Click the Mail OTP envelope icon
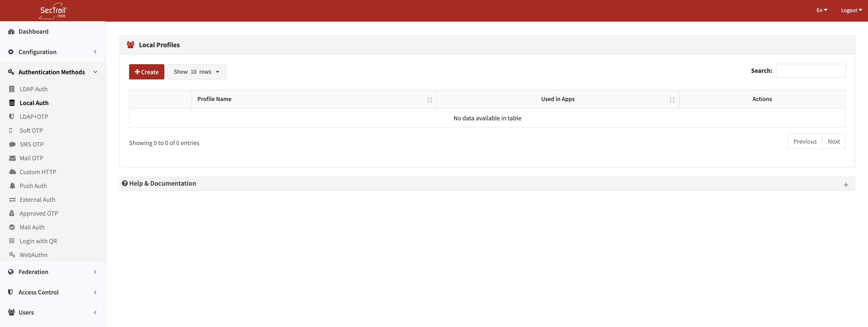This screenshot has width=868, height=327. click(x=12, y=158)
